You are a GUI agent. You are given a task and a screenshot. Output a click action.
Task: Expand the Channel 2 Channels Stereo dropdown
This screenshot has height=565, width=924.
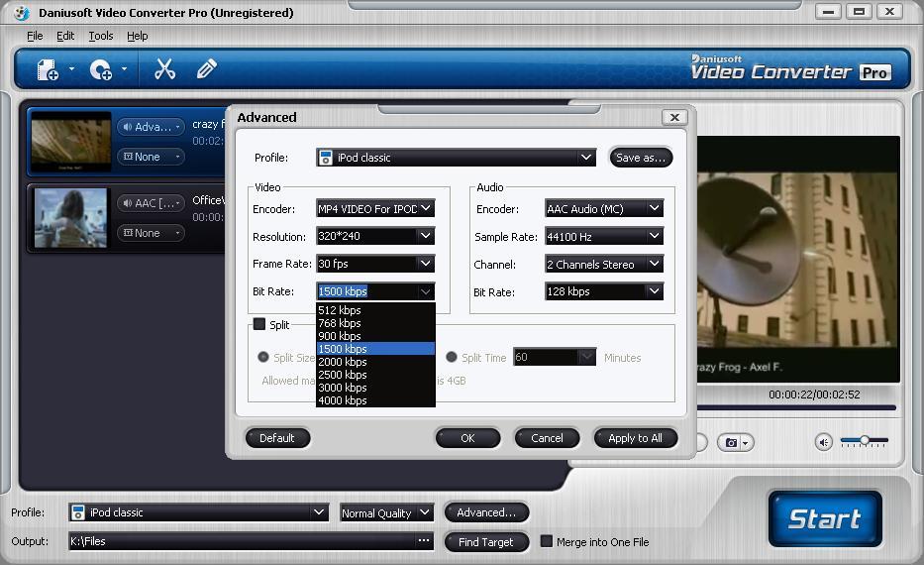[x=654, y=264]
